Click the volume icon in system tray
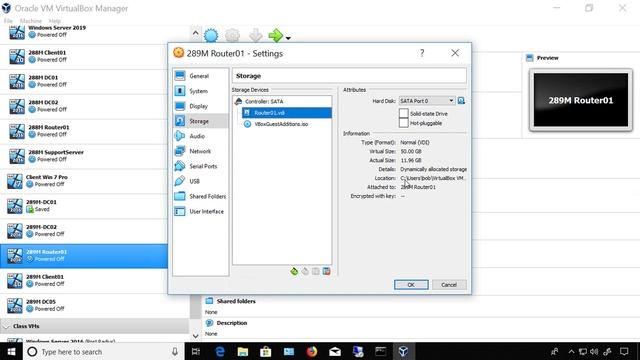 pyautogui.click(x=594, y=351)
